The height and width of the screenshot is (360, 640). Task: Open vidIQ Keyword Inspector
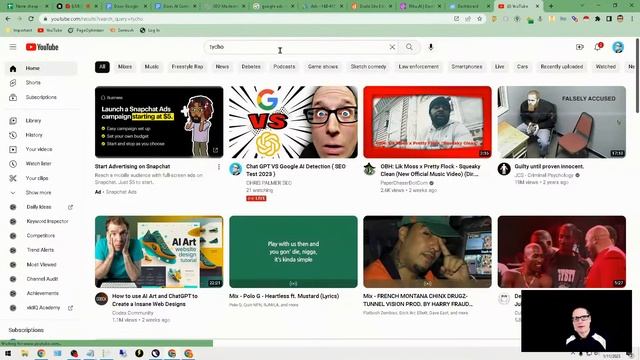(x=41, y=221)
